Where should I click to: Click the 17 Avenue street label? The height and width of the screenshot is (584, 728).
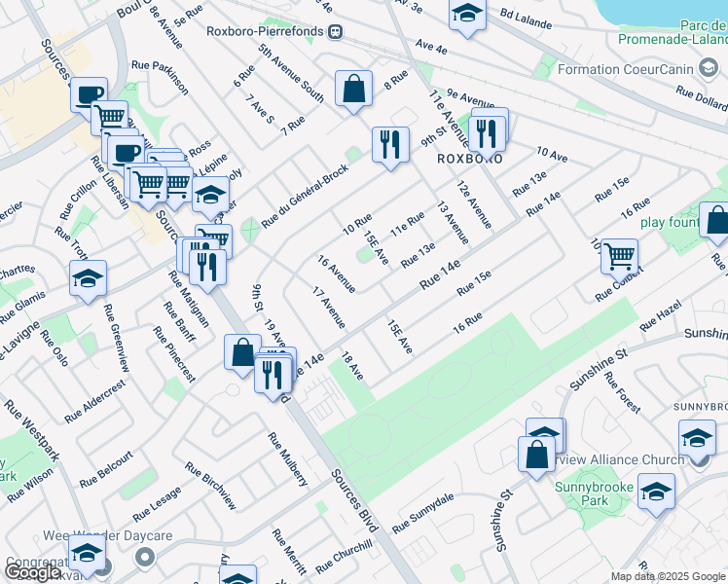[x=329, y=308]
